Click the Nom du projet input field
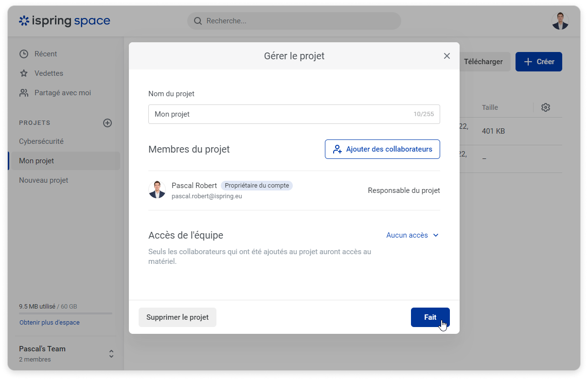588x380 pixels. pyautogui.click(x=280, y=114)
